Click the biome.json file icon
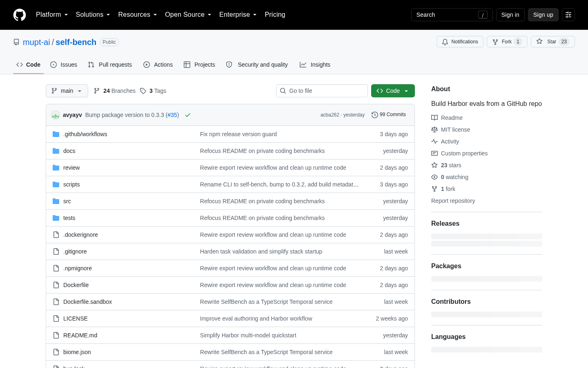 (x=56, y=352)
